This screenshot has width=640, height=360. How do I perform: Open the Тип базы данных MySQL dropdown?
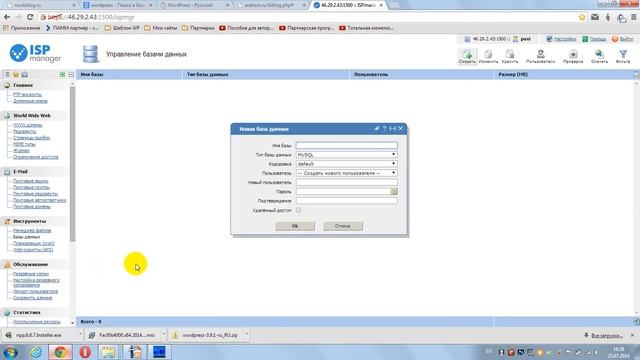click(347, 155)
